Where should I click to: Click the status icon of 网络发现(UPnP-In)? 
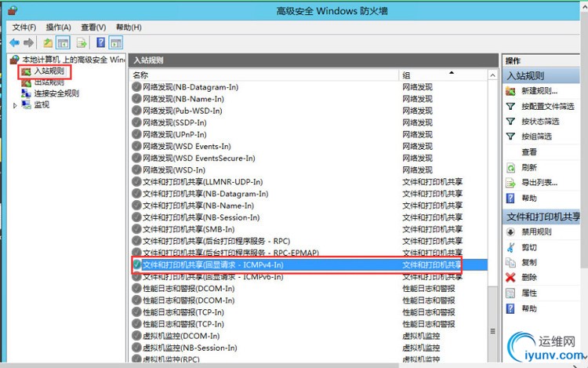pos(136,134)
